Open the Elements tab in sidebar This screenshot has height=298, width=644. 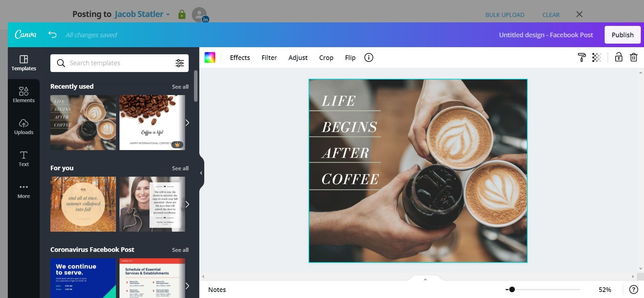pos(24,95)
